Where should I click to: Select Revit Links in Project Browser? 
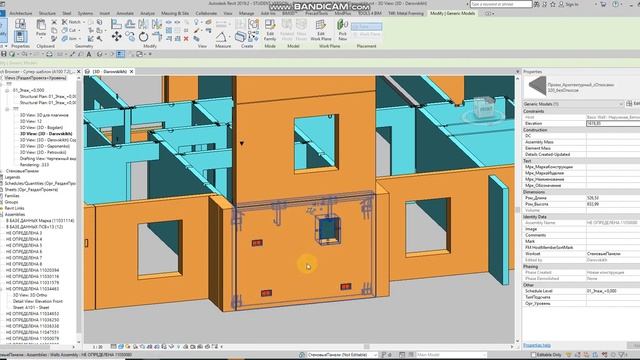click(14, 208)
